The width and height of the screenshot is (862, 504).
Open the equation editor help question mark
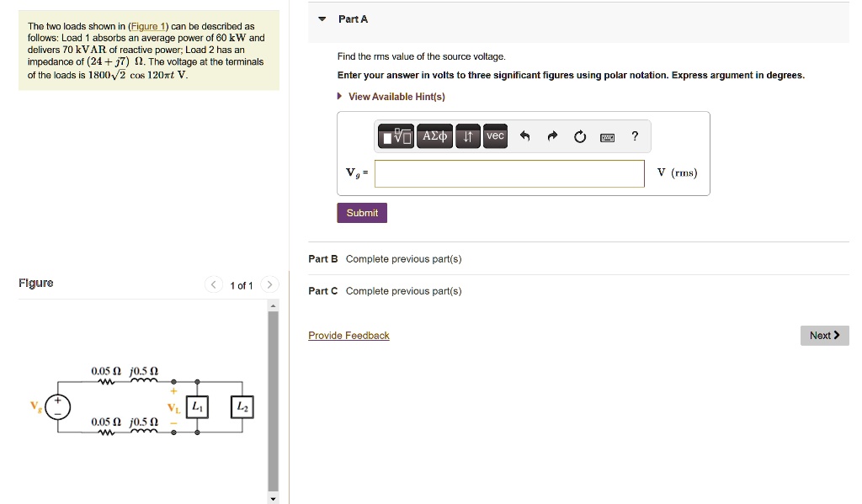pyautogui.click(x=635, y=136)
